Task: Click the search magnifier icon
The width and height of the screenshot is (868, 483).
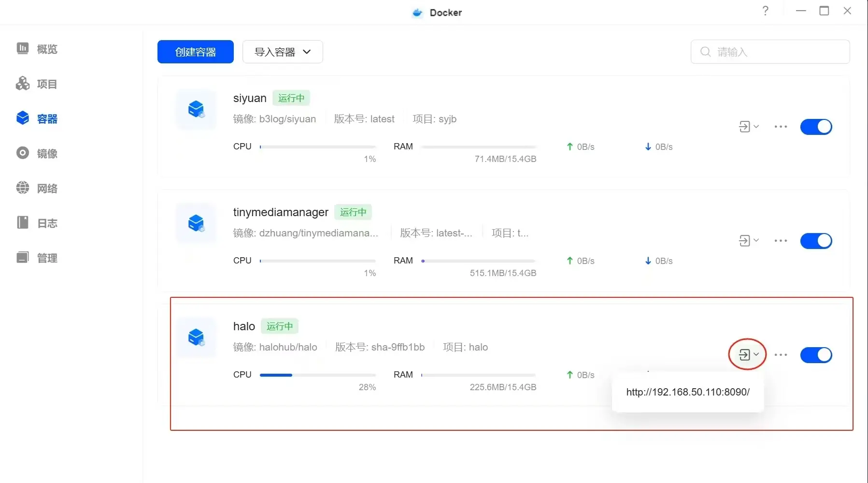Action: tap(705, 52)
